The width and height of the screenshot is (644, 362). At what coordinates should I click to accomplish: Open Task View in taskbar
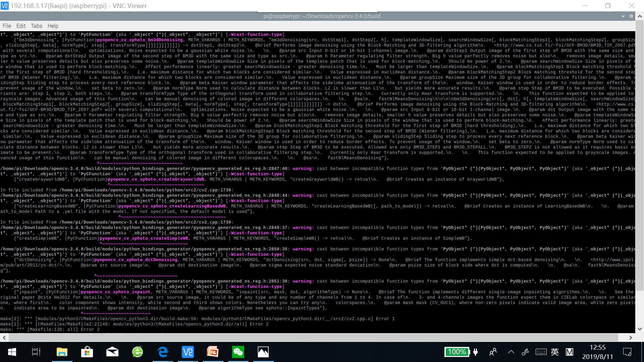click(x=36, y=352)
